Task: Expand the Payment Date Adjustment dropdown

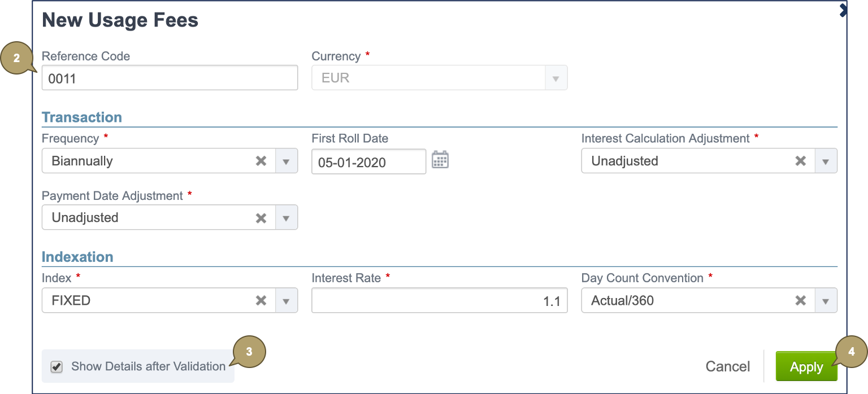Action: (x=286, y=218)
